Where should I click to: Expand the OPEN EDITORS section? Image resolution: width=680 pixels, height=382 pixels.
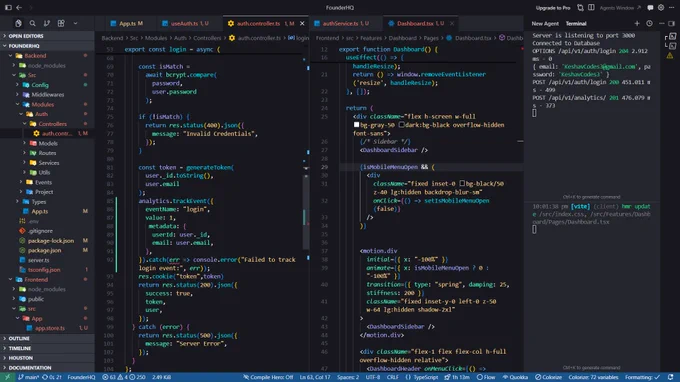47,36
